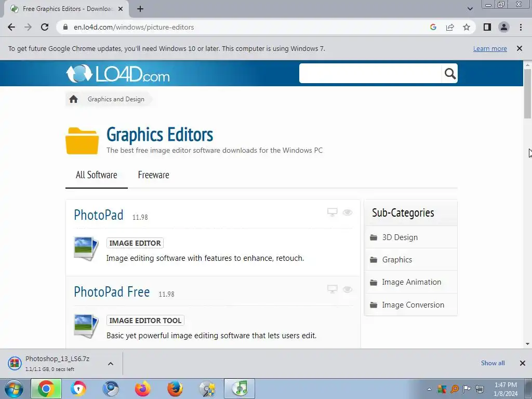Click the scrollbar down arrow
Screen dimensions: 532x399
(527, 344)
